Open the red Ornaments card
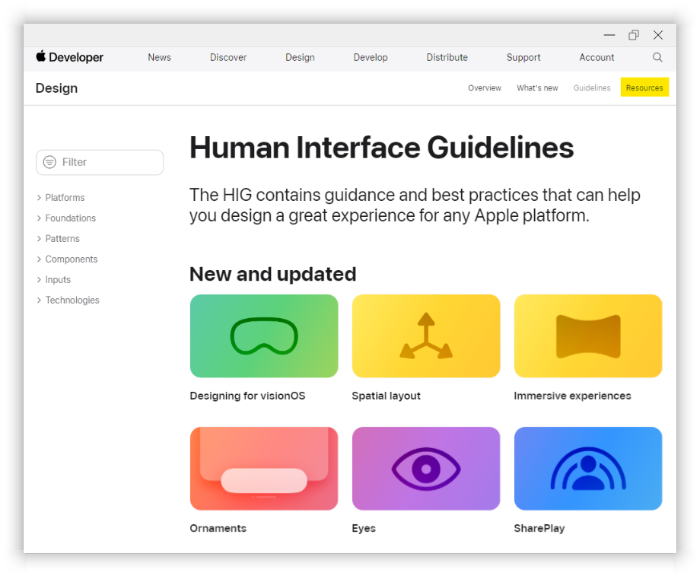The width and height of the screenshot is (700, 576). coord(264,468)
